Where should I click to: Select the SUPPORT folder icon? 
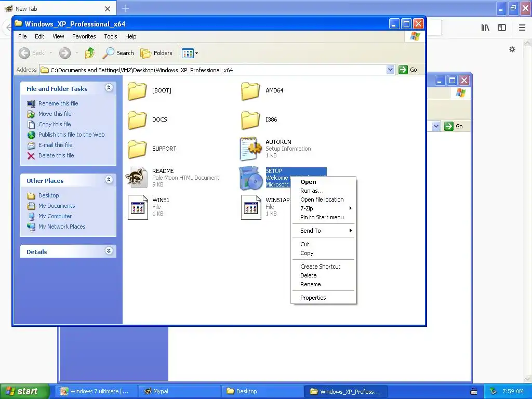pyautogui.click(x=137, y=149)
